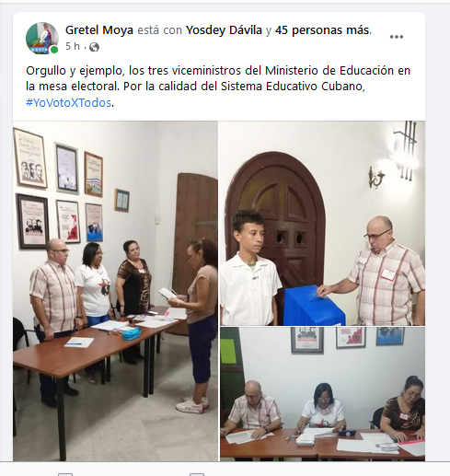Open Yosdey Dávila's profile link

coord(224,30)
